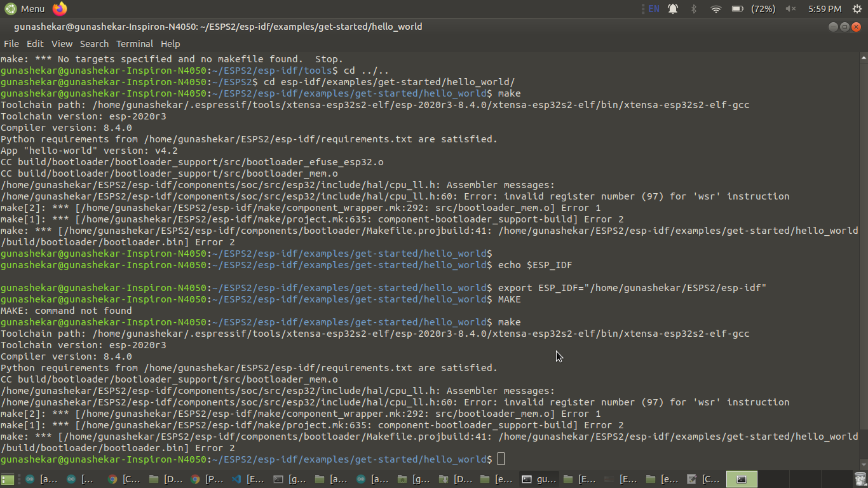Click the 'cd ../..' command
Screen dimensions: 868x488
click(x=366, y=71)
